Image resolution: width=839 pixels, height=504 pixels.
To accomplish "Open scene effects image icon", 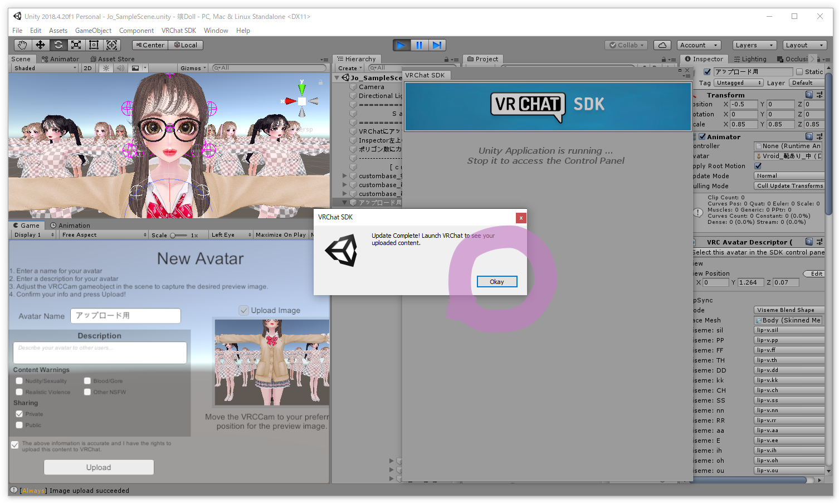I will pyautogui.click(x=135, y=68).
